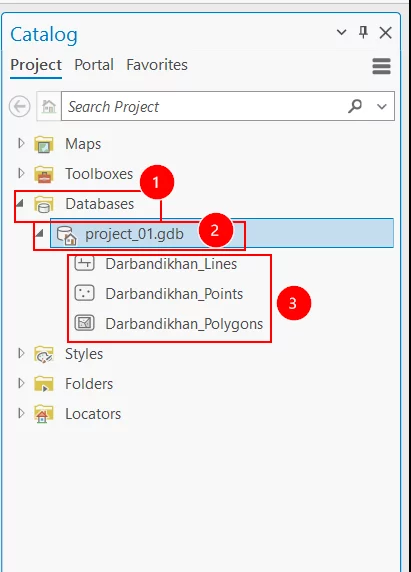Collapse the project_01.gdb node
Viewport: 411px width, 572px height.
coord(39,233)
